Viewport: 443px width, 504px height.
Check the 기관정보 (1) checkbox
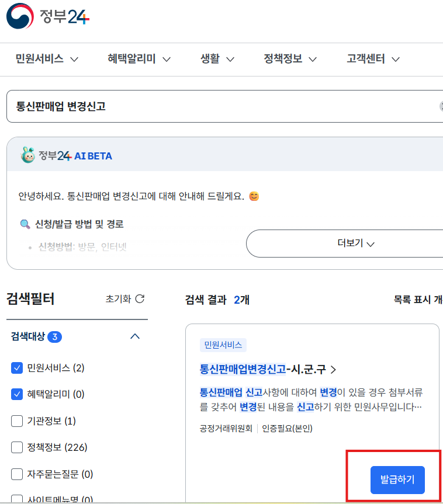(x=17, y=420)
